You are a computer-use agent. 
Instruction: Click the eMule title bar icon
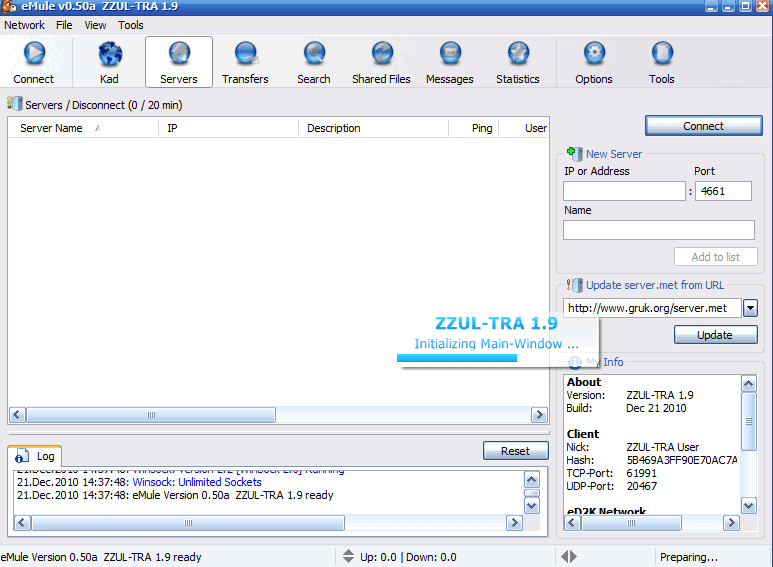tap(9, 6)
